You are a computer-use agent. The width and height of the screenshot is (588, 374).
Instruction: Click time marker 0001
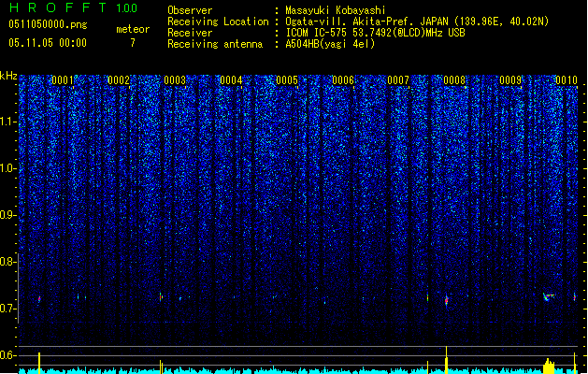click(x=63, y=80)
